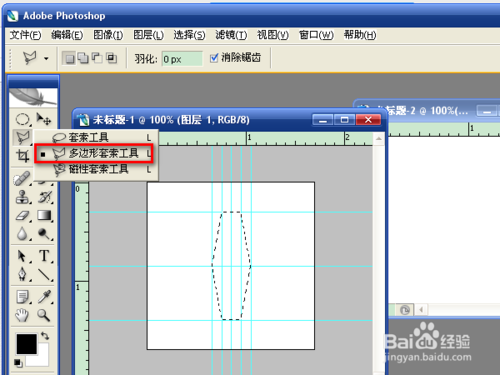500x375 pixels.
Task: Open the 滤镜(T) menu
Action: point(231,35)
